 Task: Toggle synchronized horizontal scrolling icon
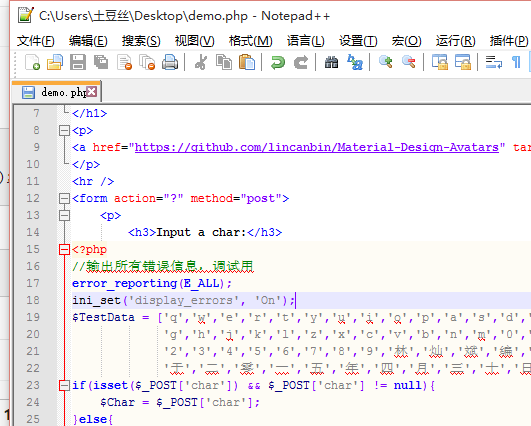pyautogui.click(x=463, y=62)
